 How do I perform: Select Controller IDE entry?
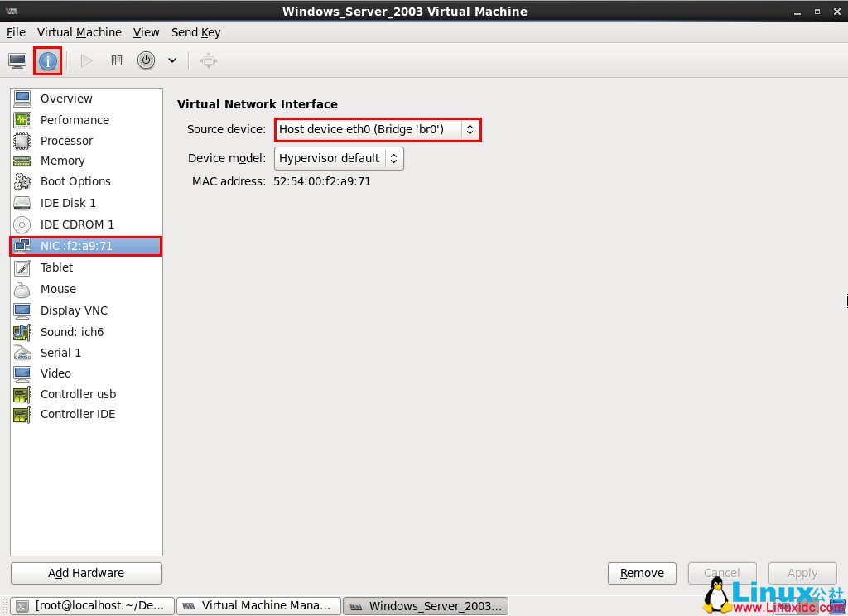click(86, 414)
